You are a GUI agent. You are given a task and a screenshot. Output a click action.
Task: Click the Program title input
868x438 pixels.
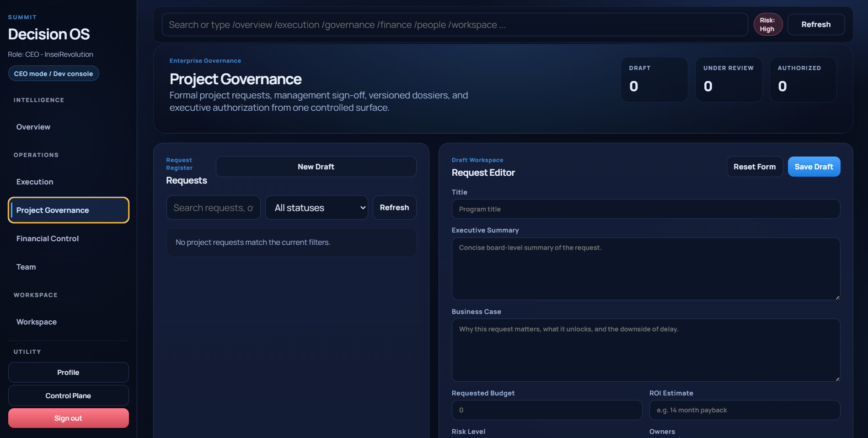coord(646,209)
